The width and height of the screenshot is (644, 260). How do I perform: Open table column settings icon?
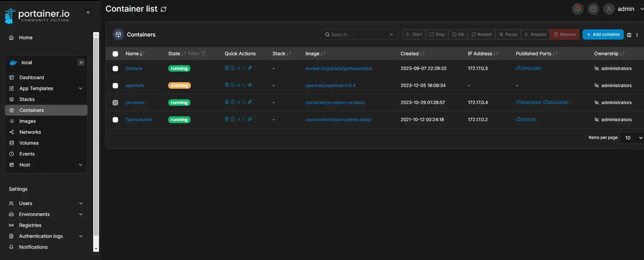[x=629, y=35]
